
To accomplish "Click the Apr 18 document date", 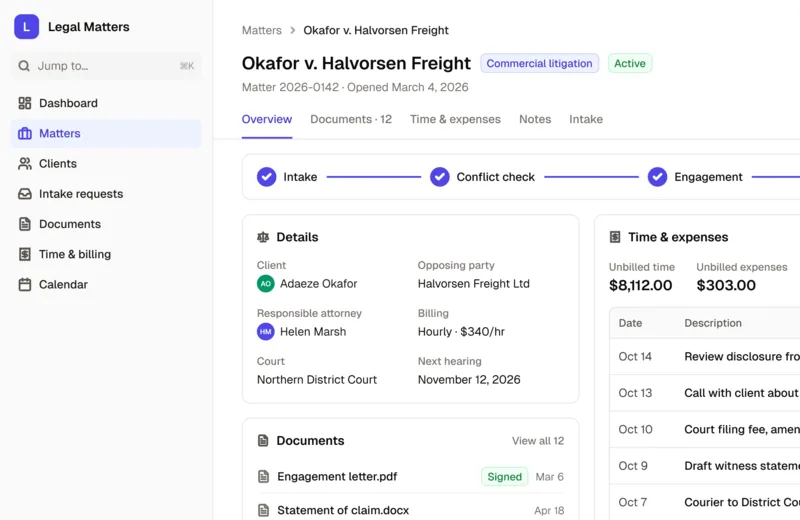I will (x=549, y=510).
